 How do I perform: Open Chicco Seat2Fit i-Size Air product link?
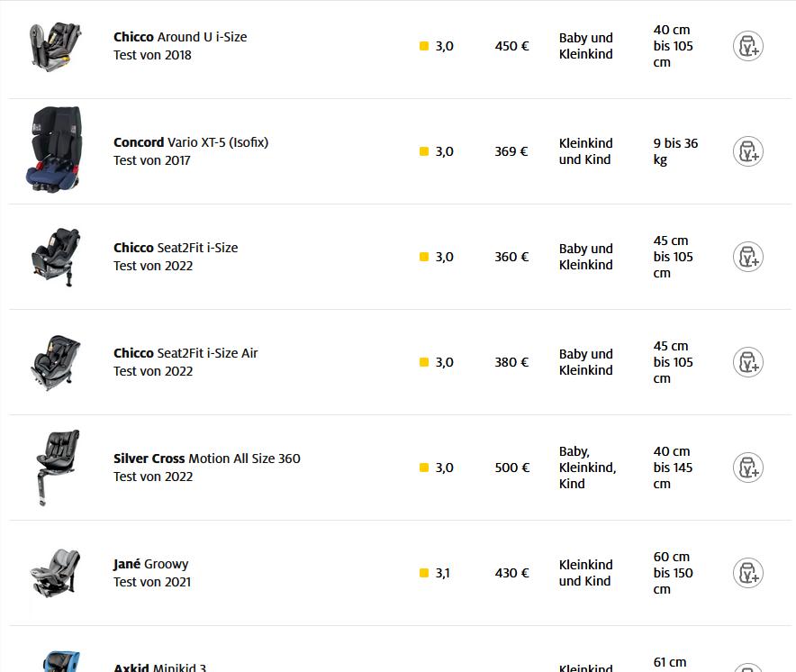click(x=185, y=353)
